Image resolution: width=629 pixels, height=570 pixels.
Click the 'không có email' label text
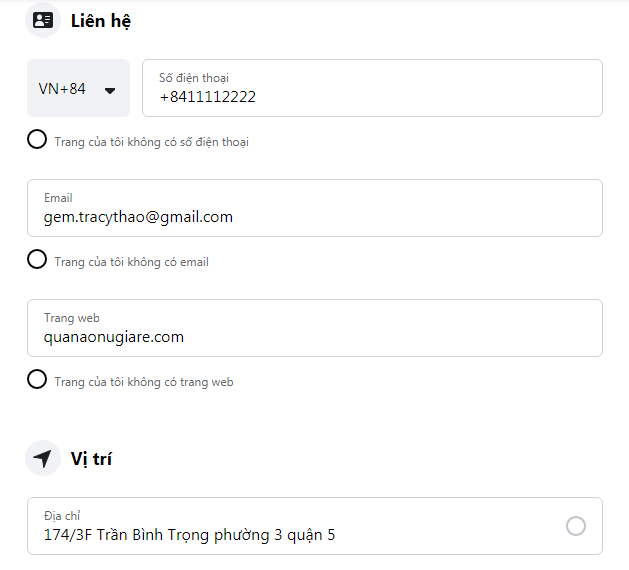168,262
